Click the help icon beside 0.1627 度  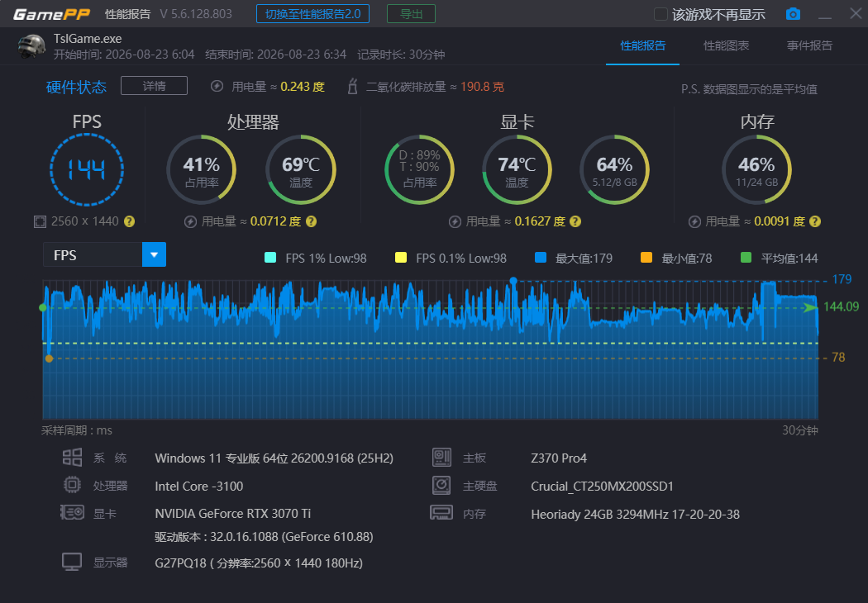[575, 221]
